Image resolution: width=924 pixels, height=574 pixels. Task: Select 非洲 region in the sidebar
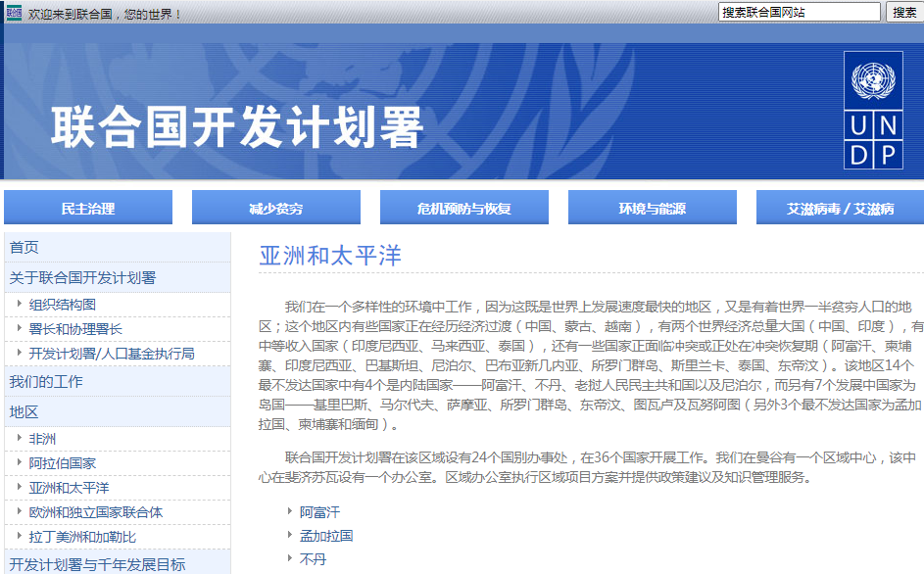coord(42,439)
